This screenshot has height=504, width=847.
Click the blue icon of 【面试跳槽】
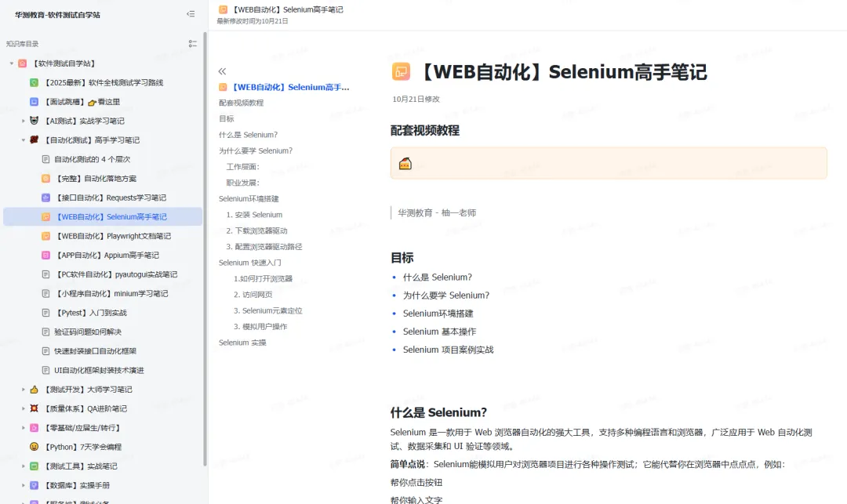pyautogui.click(x=34, y=101)
